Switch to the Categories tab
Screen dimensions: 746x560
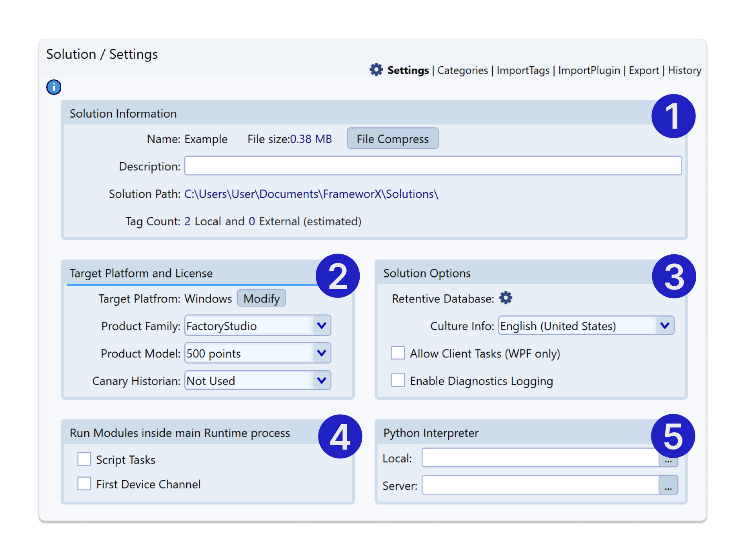[462, 71]
